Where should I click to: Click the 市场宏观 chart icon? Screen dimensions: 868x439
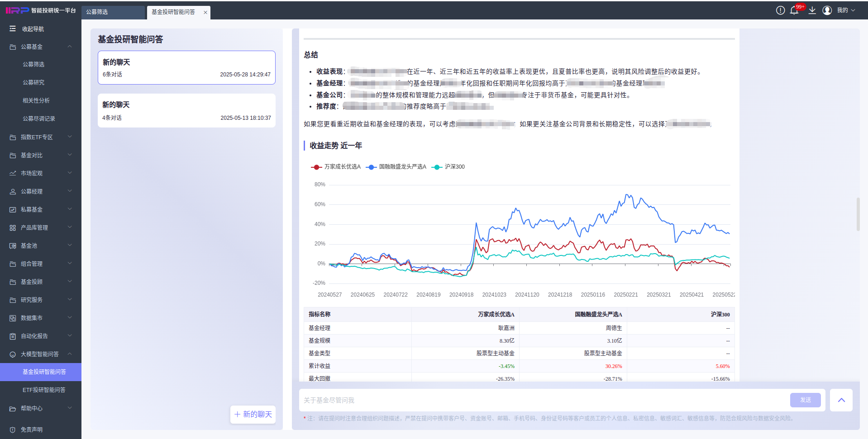[13, 174]
